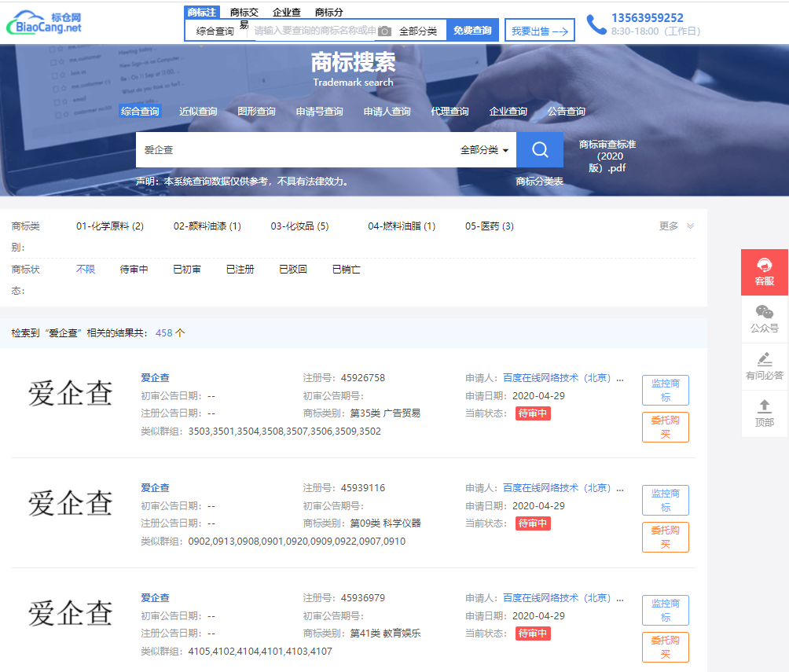Filter by category 04-燃料油脂 (1)
Viewport: 789px width, 672px height.
tap(402, 226)
